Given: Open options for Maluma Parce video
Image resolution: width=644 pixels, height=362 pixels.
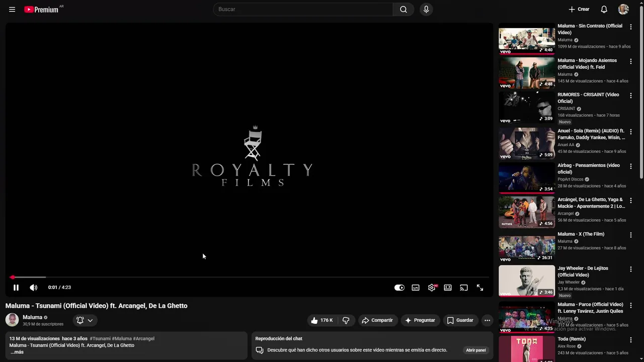Looking at the screenshot, I should click(631, 305).
